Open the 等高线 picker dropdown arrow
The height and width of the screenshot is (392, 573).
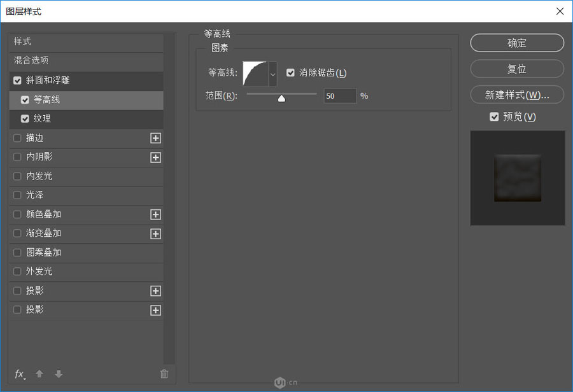click(x=273, y=73)
